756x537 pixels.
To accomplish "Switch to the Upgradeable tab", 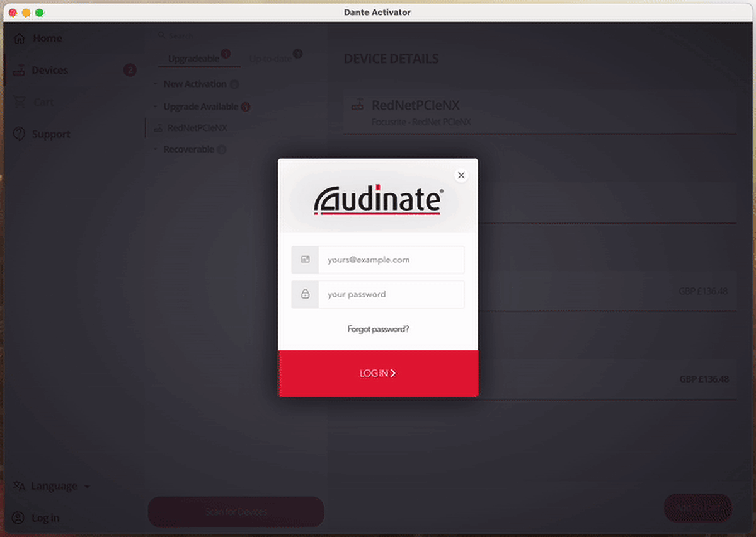I will coord(194,59).
